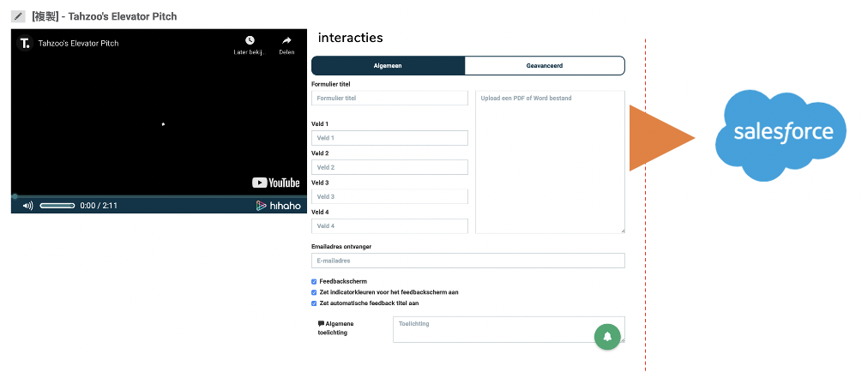Click the Salesforce cloud logo
Image resolution: width=868 pixels, height=372 pixels.
(x=781, y=135)
